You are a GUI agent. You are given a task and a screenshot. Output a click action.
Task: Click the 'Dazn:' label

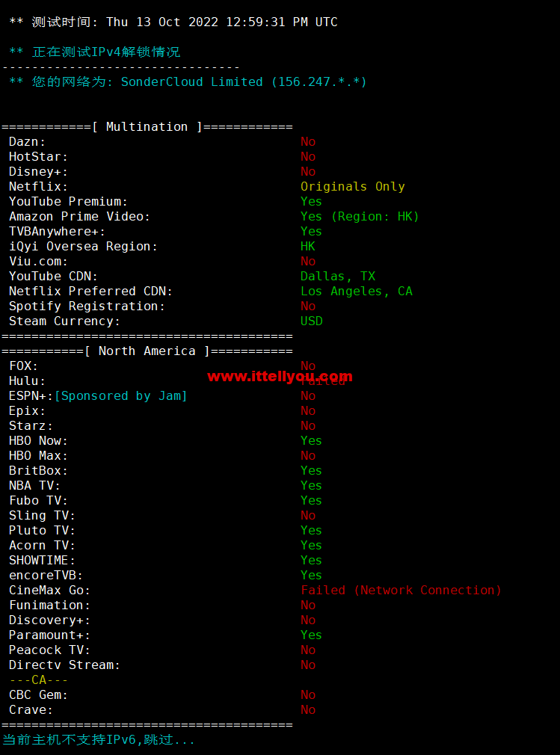point(28,141)
